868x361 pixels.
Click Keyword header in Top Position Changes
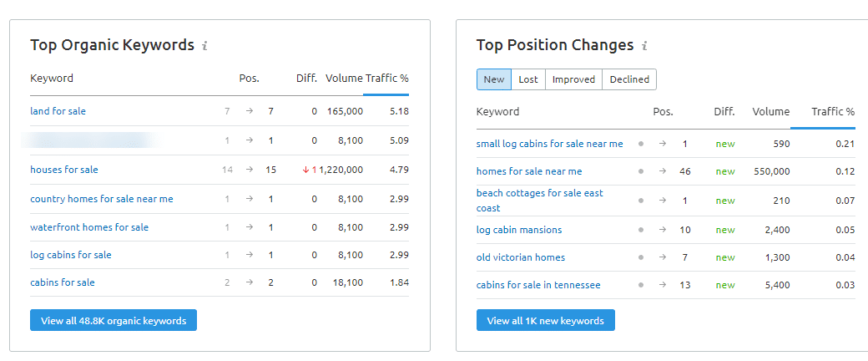pyautogui.click(x=497, y=111)
